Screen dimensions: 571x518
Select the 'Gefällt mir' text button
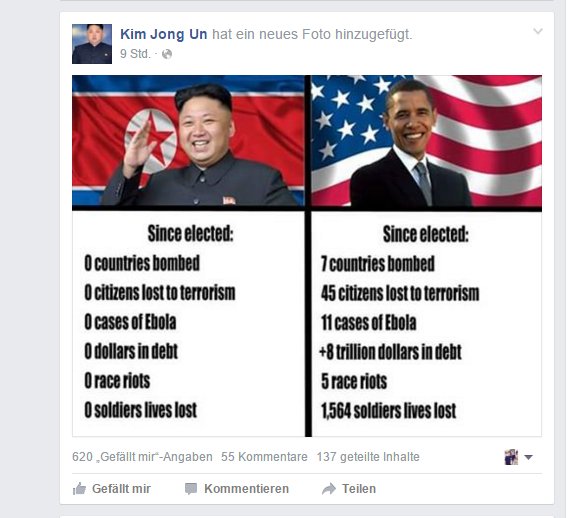point(121,488)
